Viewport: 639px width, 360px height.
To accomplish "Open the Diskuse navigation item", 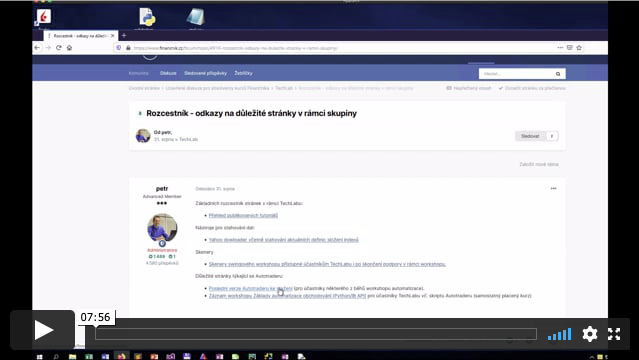I will pos(168,73).
